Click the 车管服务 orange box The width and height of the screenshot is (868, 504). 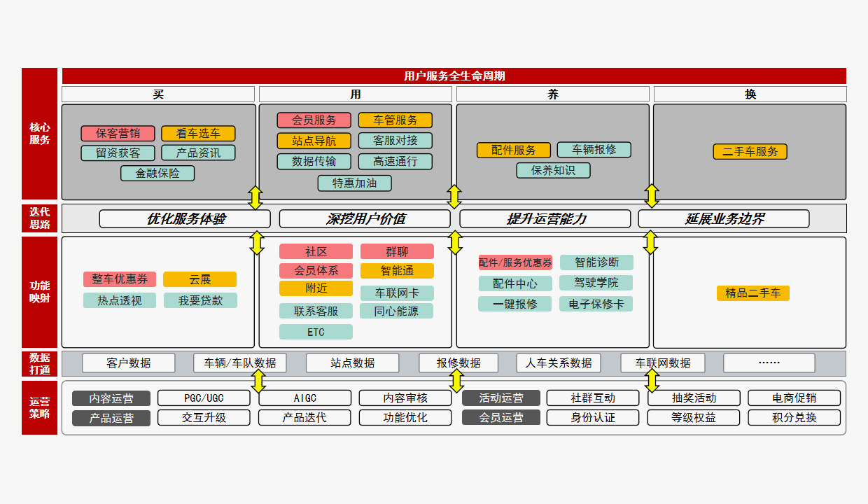(x=395, y=120)
